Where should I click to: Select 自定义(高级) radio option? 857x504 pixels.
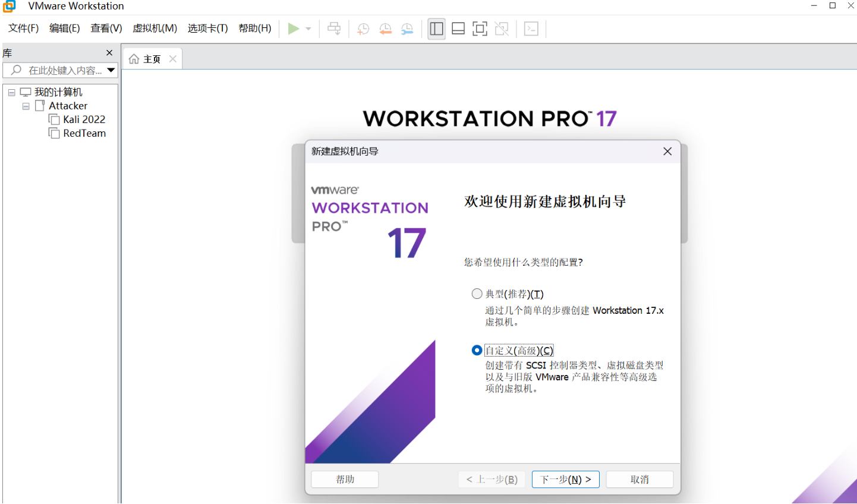coord(477,350)
